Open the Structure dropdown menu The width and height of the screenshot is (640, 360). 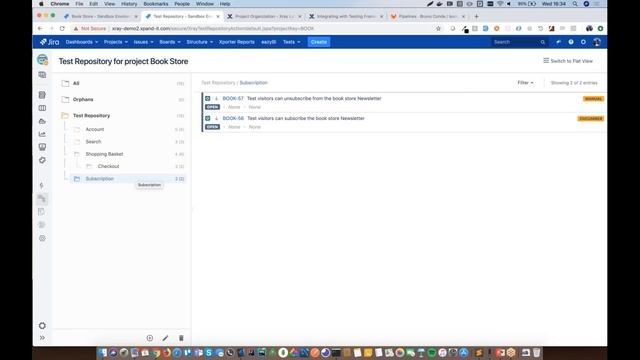pyautogui.click(x=200, y=42)
